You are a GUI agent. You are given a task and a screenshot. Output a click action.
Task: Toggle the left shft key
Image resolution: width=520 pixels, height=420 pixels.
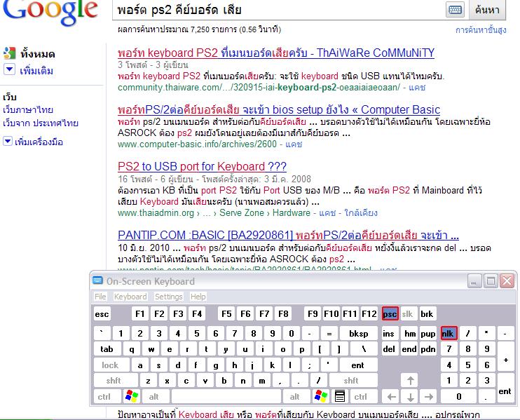116,381
